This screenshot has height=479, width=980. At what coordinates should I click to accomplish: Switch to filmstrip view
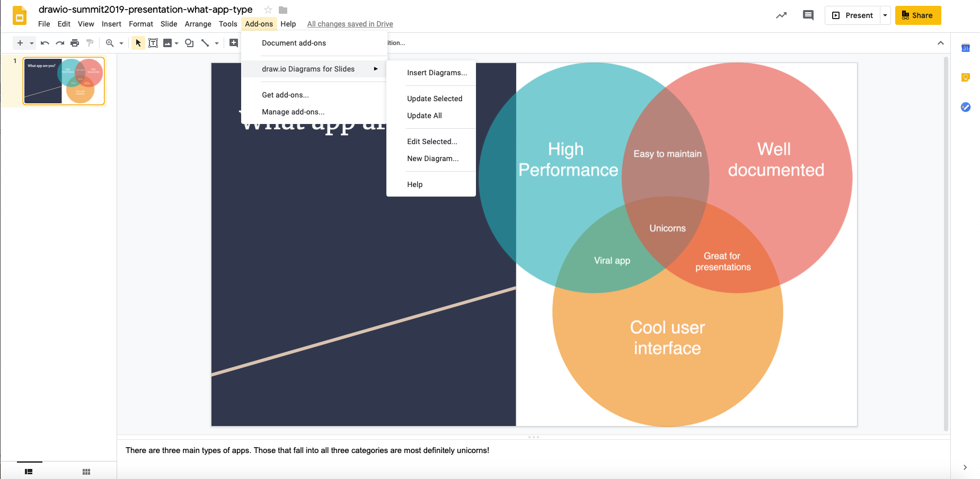tap(29, 472)
